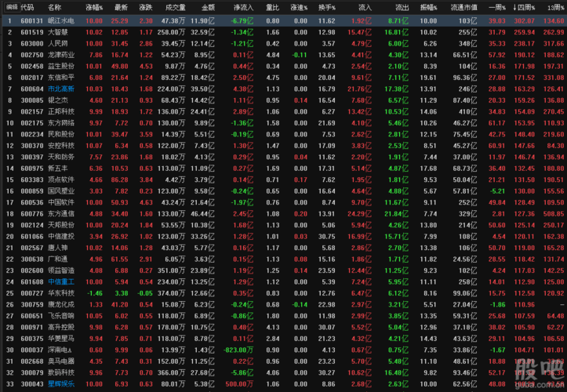The height and width of the screenshot is (392, 567).
Task: Sort by the 最新 column header
Action: tap(121, 7)
